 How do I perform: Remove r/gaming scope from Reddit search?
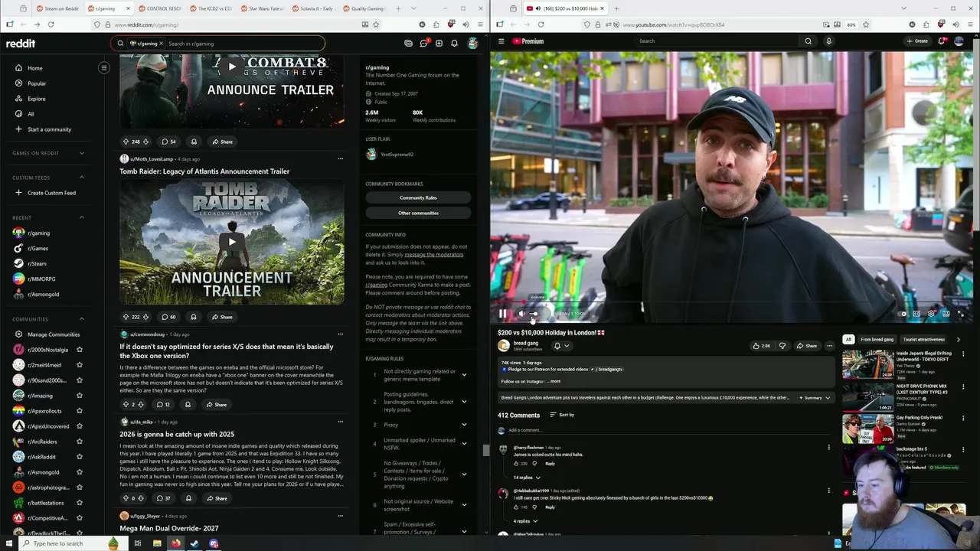pyautogui.click(x=161, y=44)
